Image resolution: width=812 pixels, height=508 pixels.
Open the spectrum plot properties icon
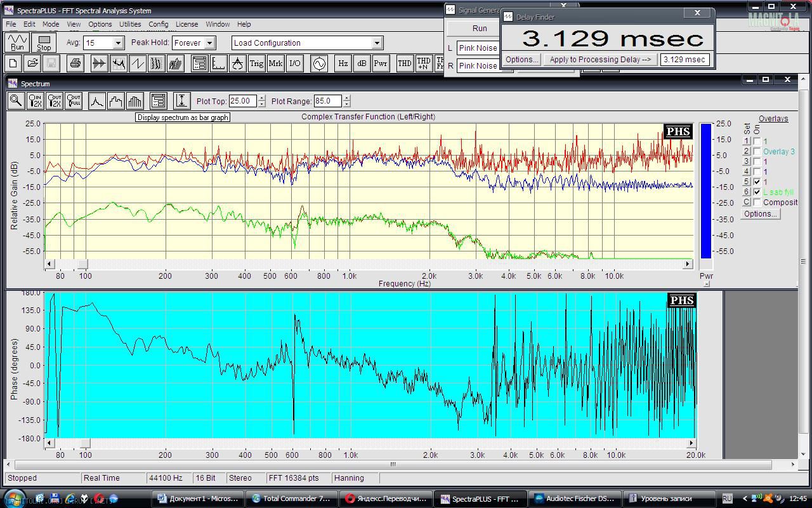158,100
